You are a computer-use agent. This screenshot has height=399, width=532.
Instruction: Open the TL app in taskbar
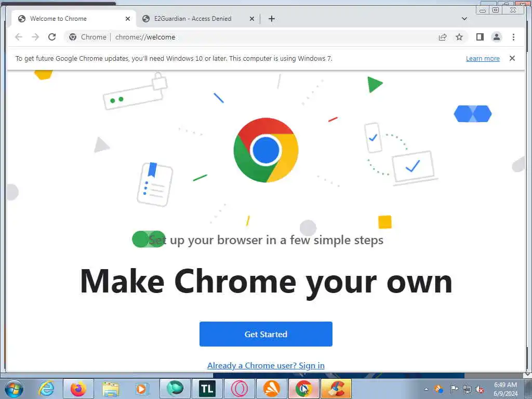click(207, 389)
